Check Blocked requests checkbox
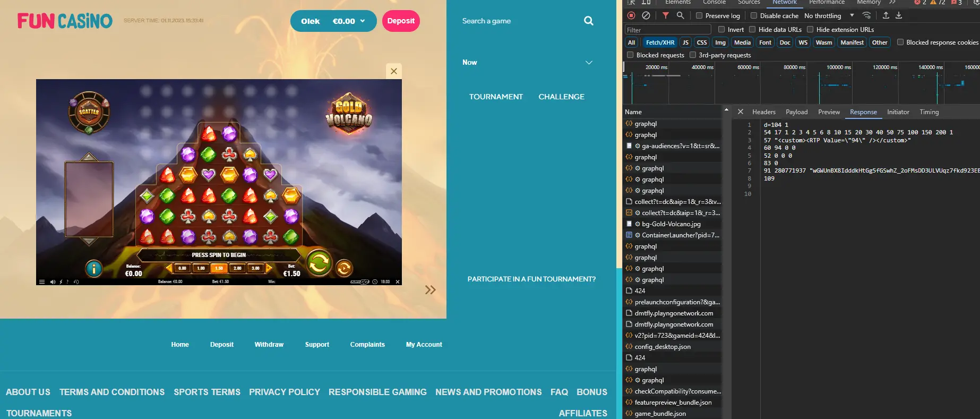This screenshot has height=419, width=980. [x=630, y=55]
